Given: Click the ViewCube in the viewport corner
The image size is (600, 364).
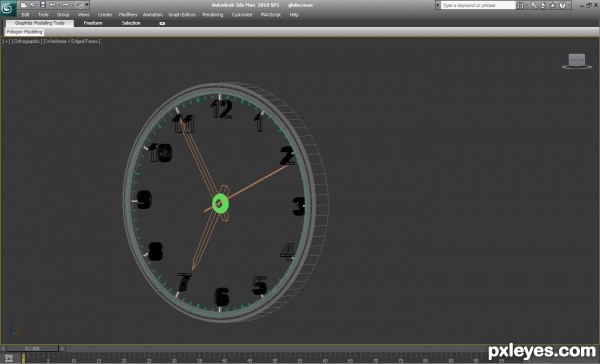Looking at the screenshot, I should 577,61.
